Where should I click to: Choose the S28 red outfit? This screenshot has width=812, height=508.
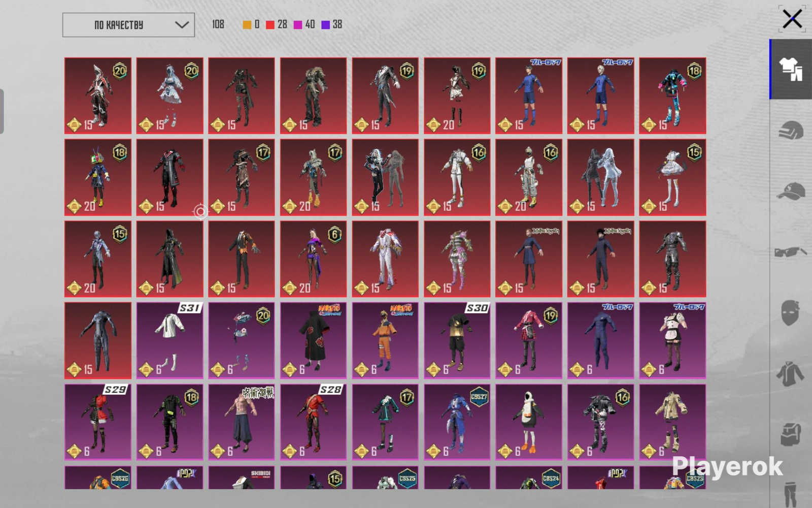[313, 422]
